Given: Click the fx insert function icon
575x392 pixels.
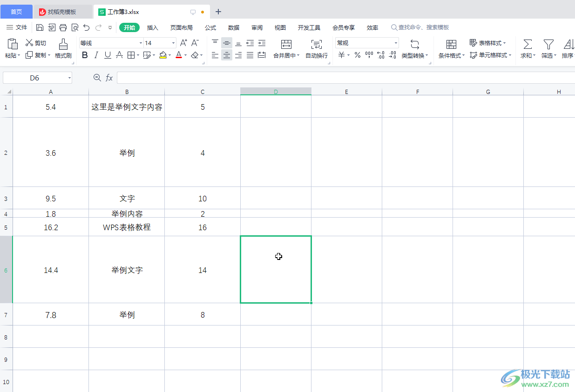Looking at the screenshot, I should [109, 78].
